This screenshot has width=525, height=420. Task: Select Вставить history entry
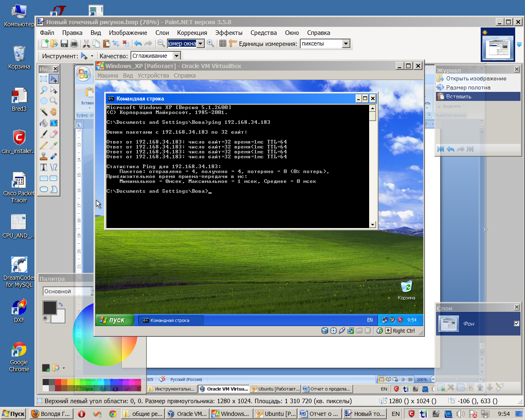tap(478, 96)
